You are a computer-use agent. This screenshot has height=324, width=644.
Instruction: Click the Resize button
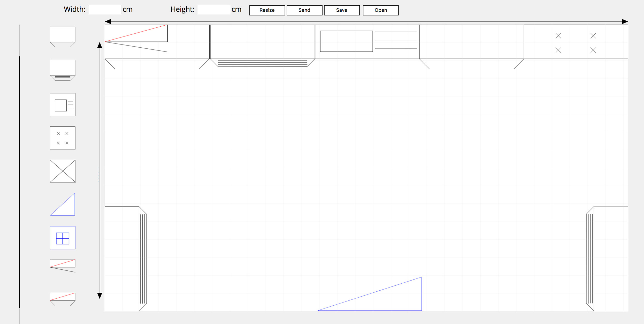pos(267,10)
